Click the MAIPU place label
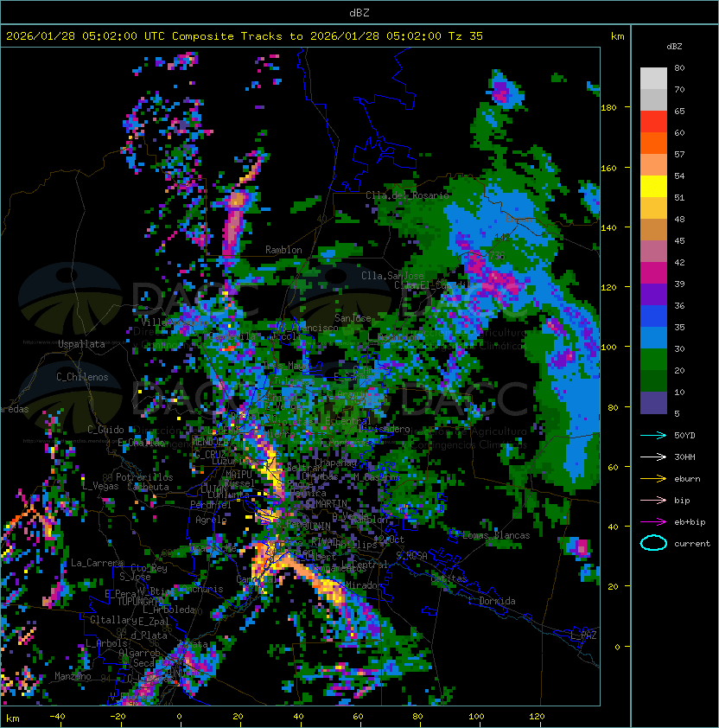Image resolution: width=719 pixels, height=728 pixels. (x=239, y=475)
